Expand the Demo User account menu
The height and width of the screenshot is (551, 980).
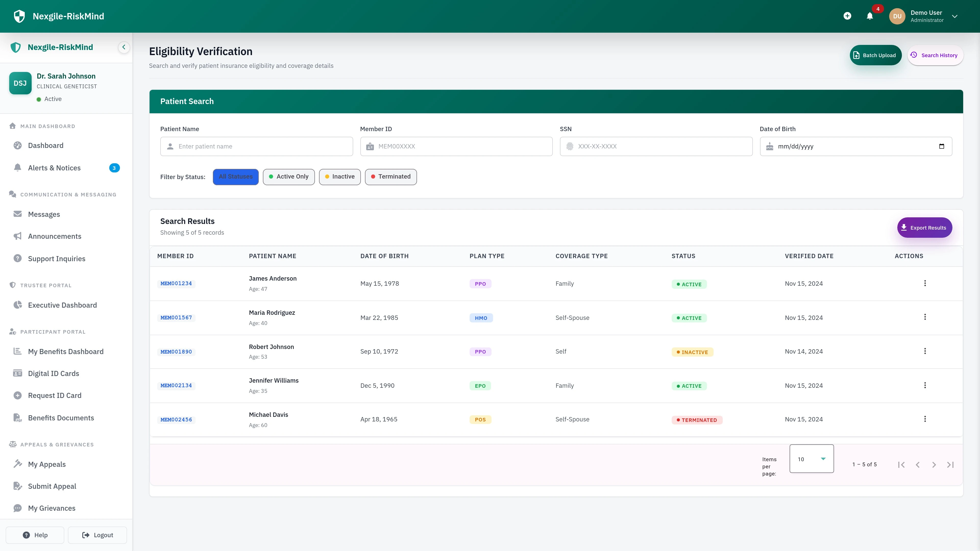tap(954, 16)
